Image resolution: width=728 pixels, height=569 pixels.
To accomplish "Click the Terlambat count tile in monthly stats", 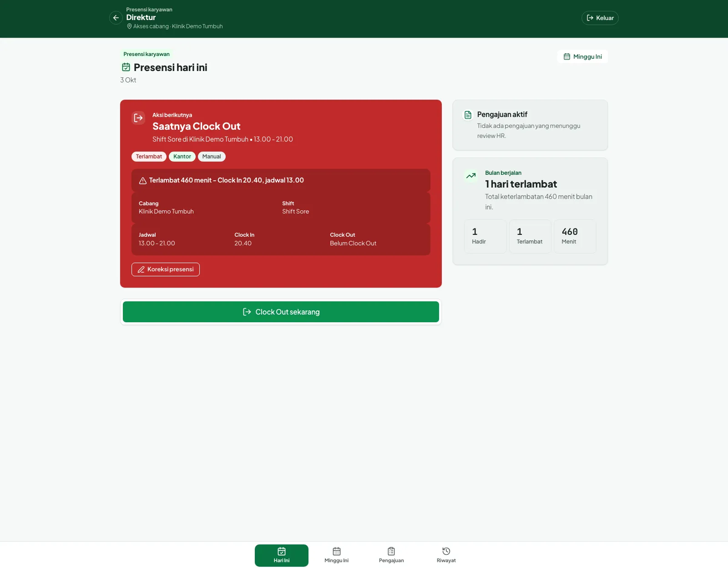I will (530, 236).
